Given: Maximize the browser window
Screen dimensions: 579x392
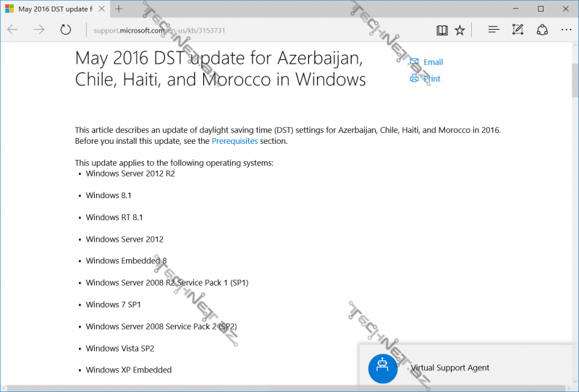Looking at the screenshot, I should coord(541,9).
